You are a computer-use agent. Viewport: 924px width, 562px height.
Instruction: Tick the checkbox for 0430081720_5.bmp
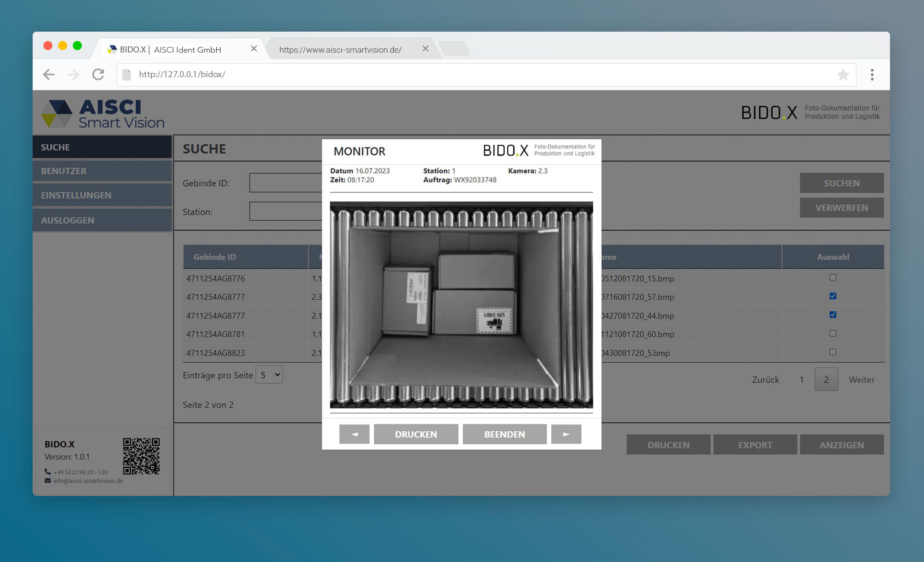point(833,352)
